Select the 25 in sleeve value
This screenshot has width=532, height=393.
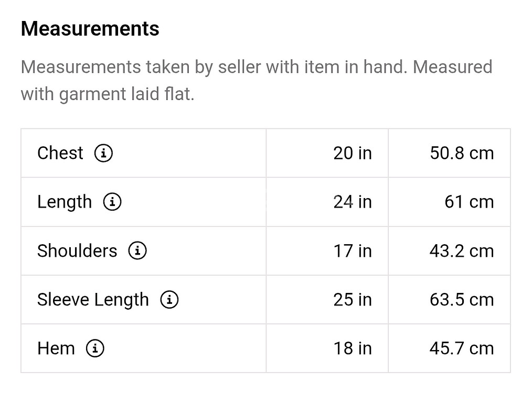point(352,300)
